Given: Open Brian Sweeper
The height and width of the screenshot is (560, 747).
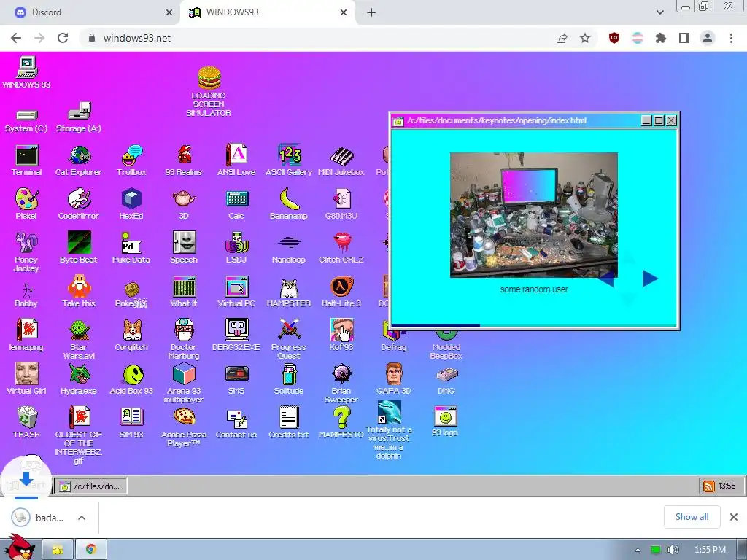Looking at the screenshot, I should tap(341, 374).
